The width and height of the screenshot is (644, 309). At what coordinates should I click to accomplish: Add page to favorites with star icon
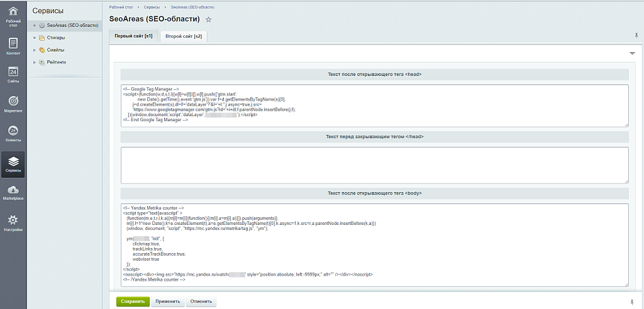(209, 20)
